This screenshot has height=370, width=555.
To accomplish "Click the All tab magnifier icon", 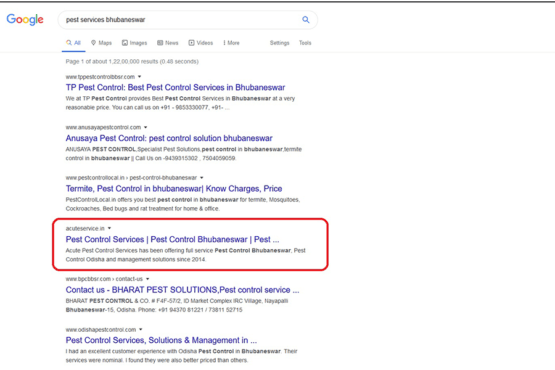I will (x=69, y=42).
